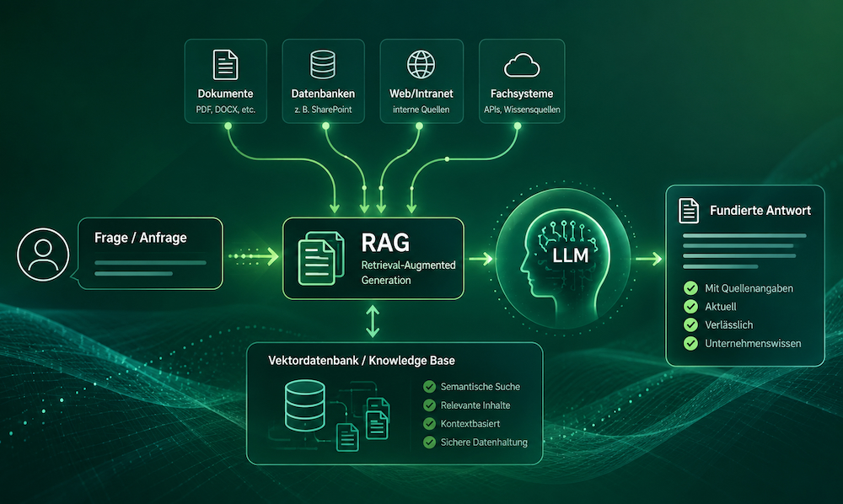Image resolution: width=843 pixels, height=504 pixels.
Task: Select the check icon next to Unternehmenswissen
Action: [x=691, y=343]
